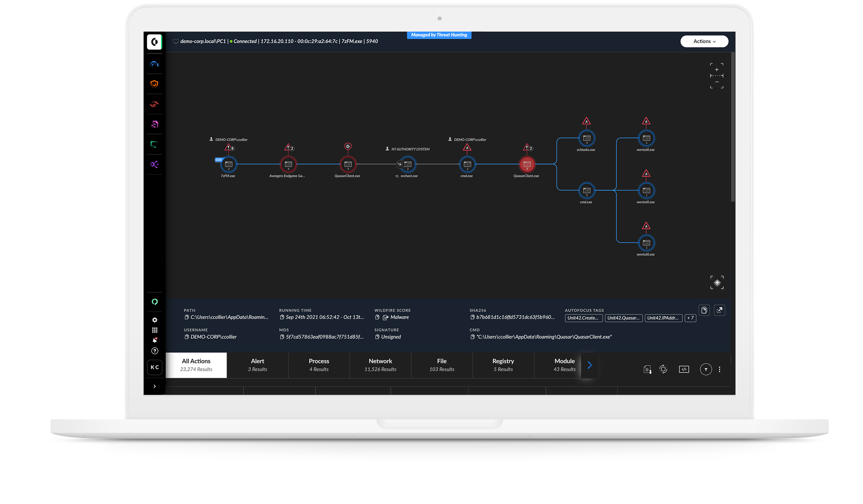Click the circular refresh icon in results toolbar
This screenshot has width=863, height=504.
coord(663,369)
